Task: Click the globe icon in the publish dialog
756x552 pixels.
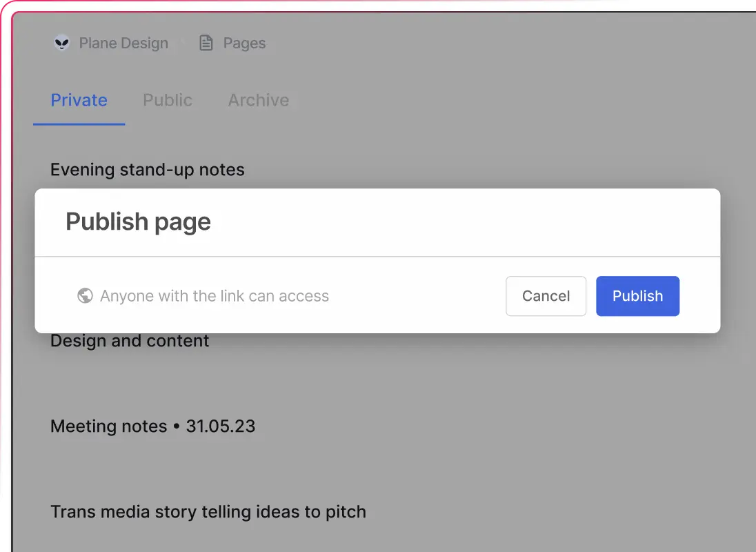Action: click(x=85, y=295)
